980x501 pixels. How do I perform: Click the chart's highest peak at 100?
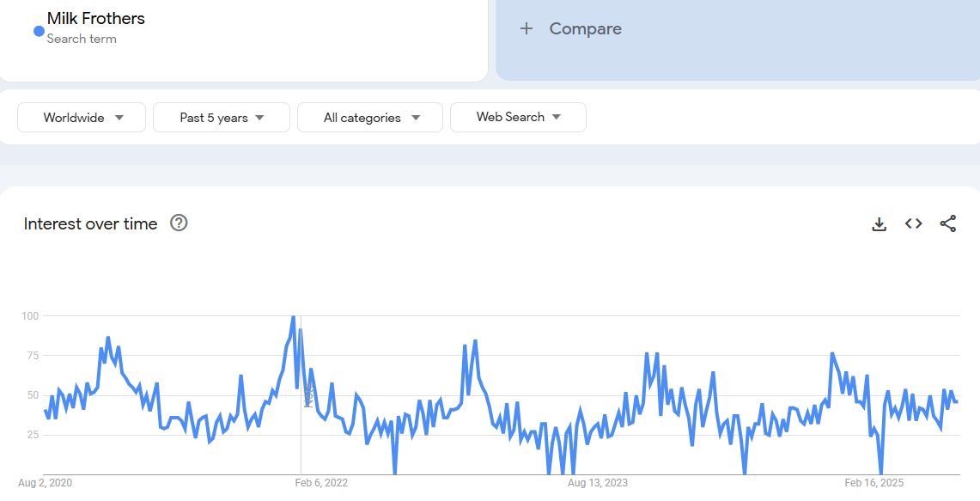click(294, 317)
